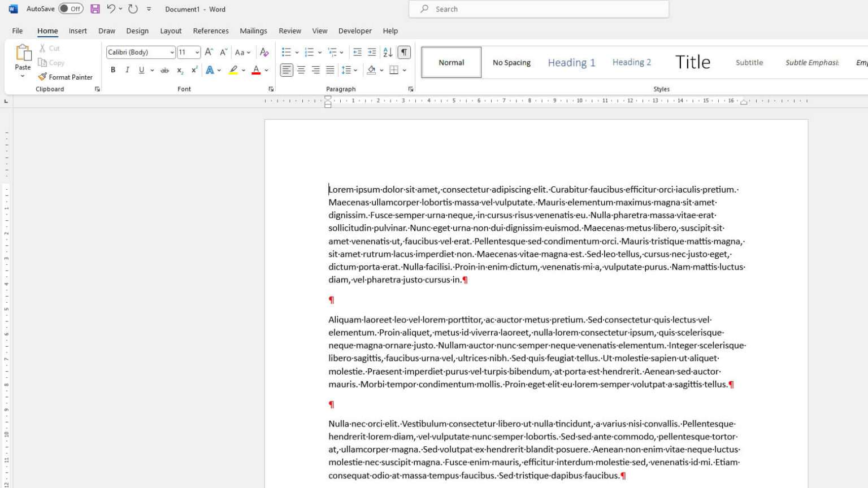Highlight text with yellow highlighter
This screenshot has width=868, height=488.
[x=233, y=70]
